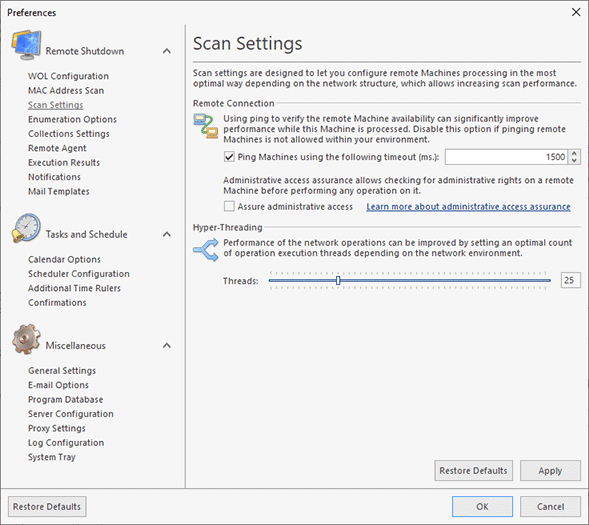Select Scan Settings in the sidebar
The width and height of the screenshot is (589, 525).
[x=56, y=105]
